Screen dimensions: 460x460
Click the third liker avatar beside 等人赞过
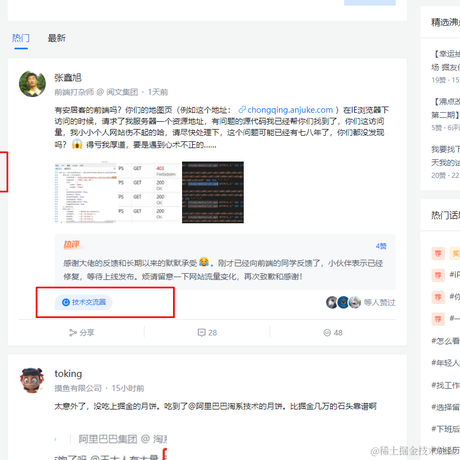(x=355, y=302)
